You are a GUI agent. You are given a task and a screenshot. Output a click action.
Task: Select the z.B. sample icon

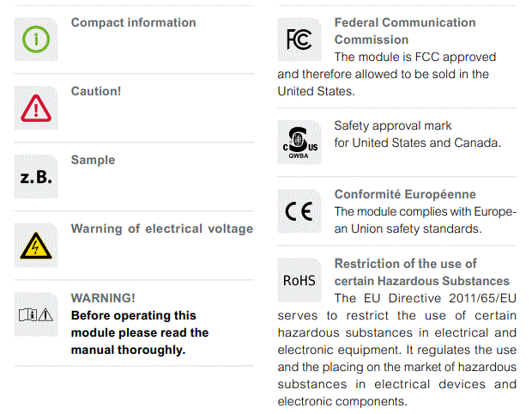tap(36, 178)
